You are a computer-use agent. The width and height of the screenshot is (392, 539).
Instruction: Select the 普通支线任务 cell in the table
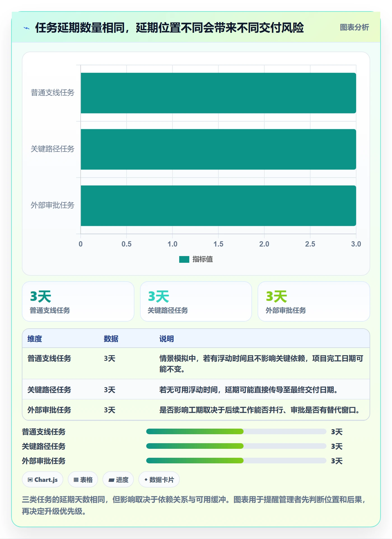click(x=49, y=359)
